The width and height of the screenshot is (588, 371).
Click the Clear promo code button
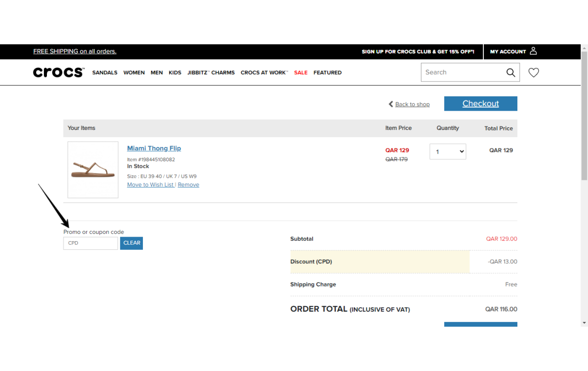point(131,243)
